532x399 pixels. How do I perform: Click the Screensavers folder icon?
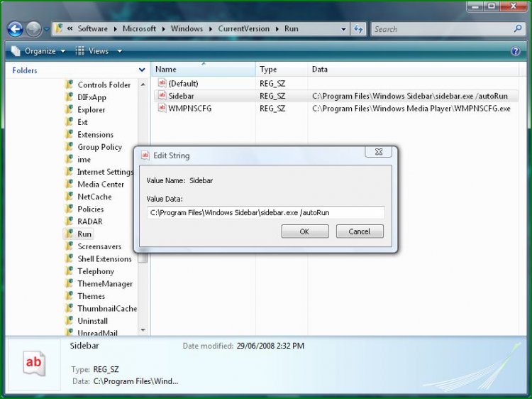(x=69, y=246)
